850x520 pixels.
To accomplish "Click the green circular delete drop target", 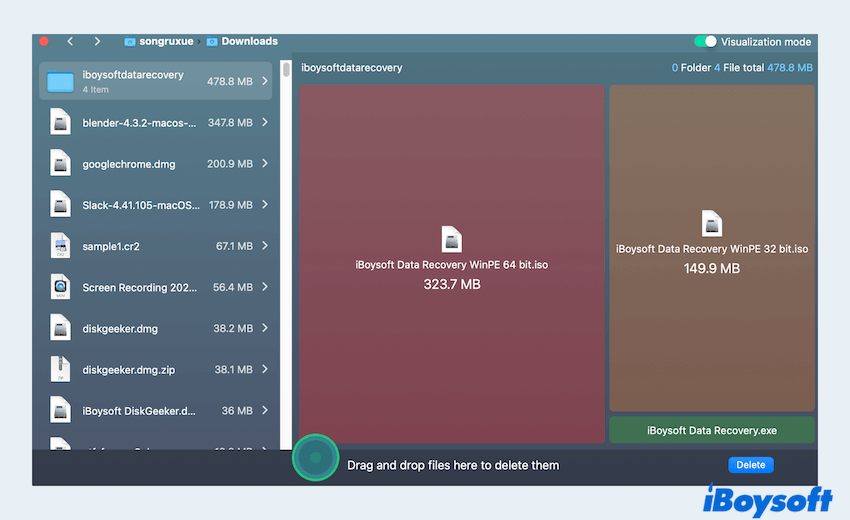I will [x=315, y=458].
